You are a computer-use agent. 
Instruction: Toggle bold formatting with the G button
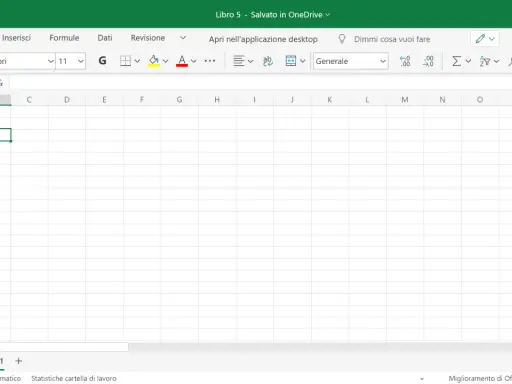[x=102, y=61]
